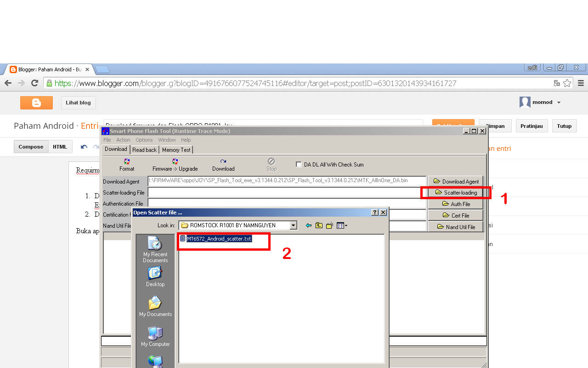The image size is (588, 368).
Task: Open My Documents shortcut in places bar
Action: tap(155, 306)
